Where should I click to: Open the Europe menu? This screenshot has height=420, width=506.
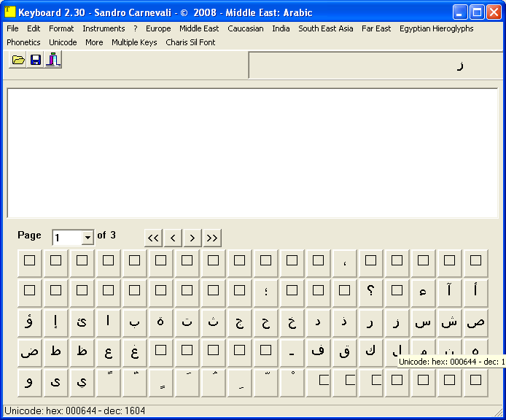pyautogui.click(x=158, y=28)
